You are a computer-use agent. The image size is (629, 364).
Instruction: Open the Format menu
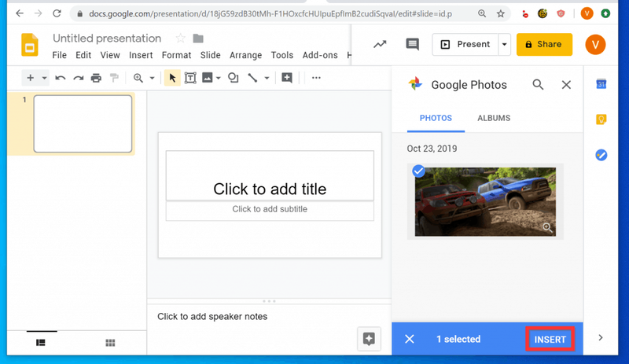(x=176, y=55)
